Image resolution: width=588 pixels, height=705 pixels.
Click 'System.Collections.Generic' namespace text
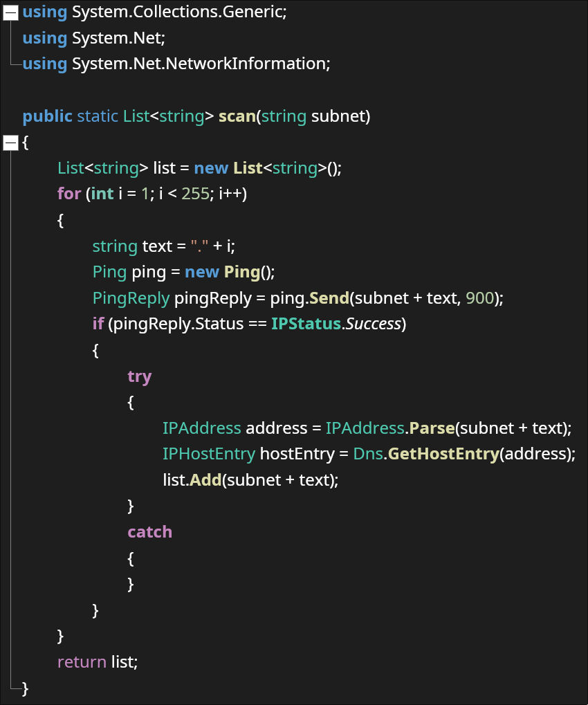pyautogui.click(x=177, y=12)
